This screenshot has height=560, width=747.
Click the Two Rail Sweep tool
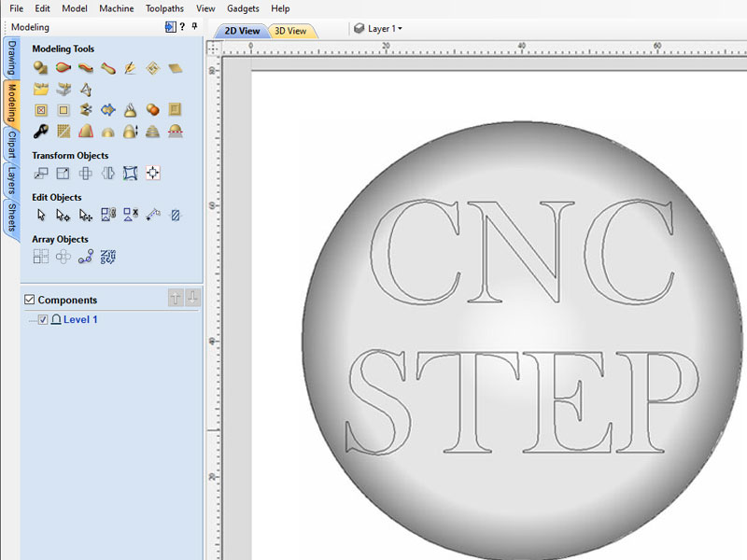tap(63, 68)
